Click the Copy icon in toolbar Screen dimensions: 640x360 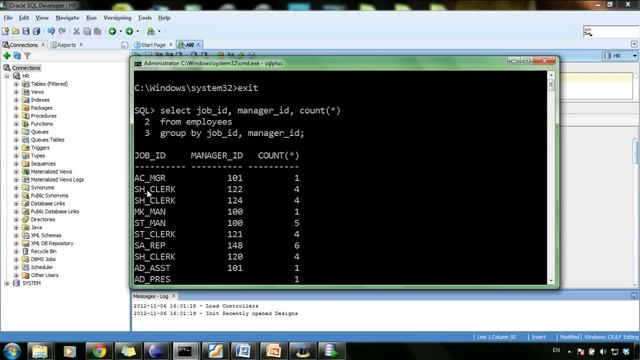(87, 31)
